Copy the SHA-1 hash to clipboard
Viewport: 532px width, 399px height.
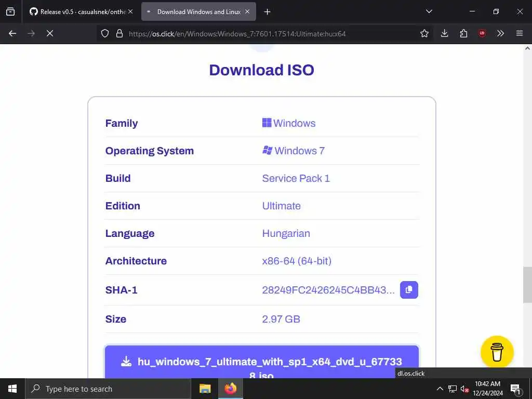(x=409, y=290)
